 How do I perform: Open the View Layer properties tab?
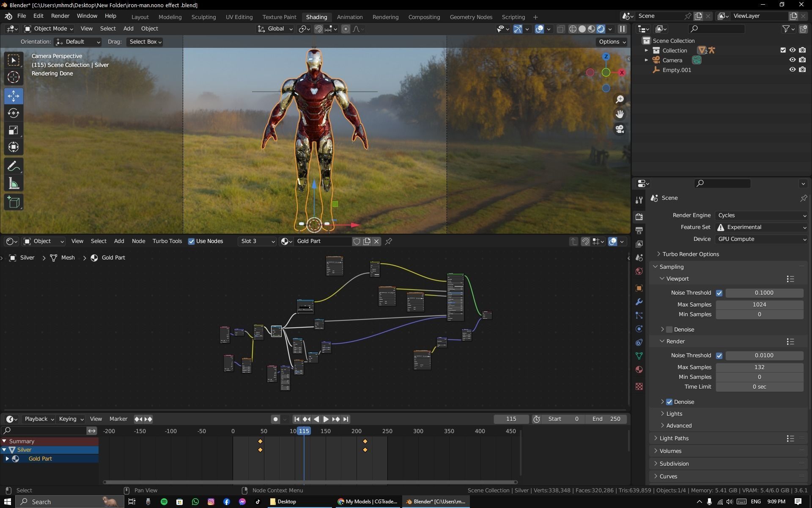point(639,244)
